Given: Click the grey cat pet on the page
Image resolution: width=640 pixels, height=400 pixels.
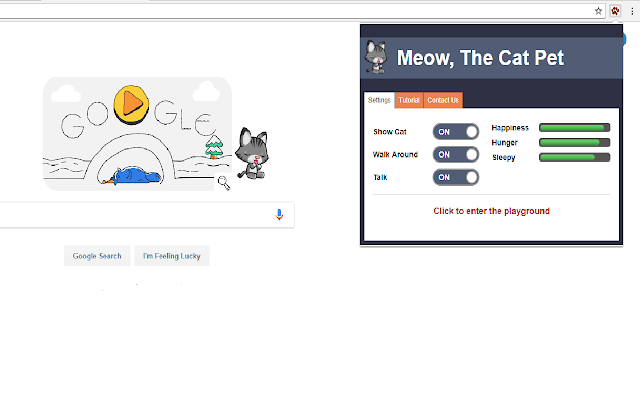Looking at the screenshot, I should coord(252,153).
